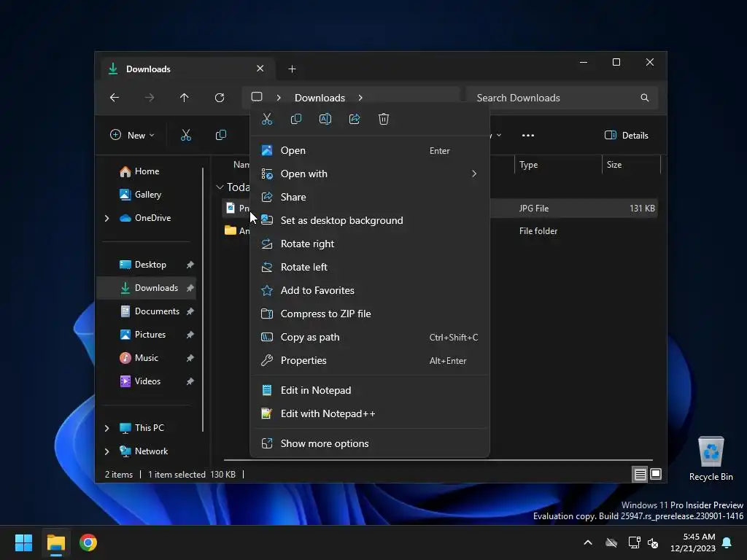This screenshot has height=560, width=747.
Task: Click the Copy icon in the context menu
Action: 296,119
